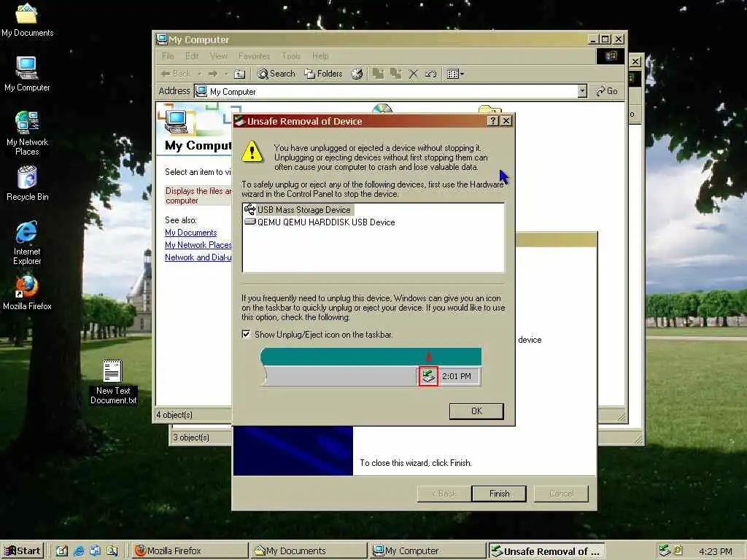Click the help question mark button in dialog

(494, 121)
